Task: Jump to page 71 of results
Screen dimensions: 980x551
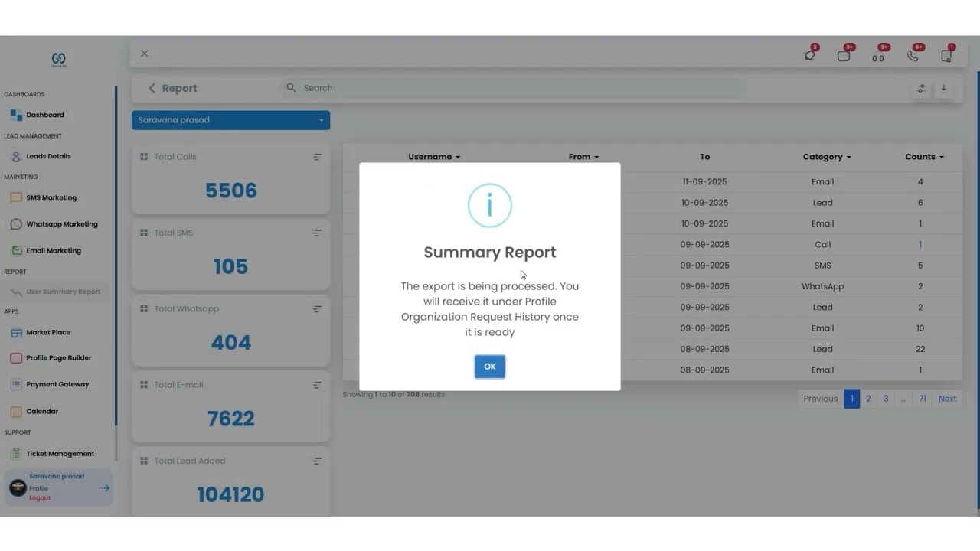Action: pyautogui.click(x=923, y=399)
